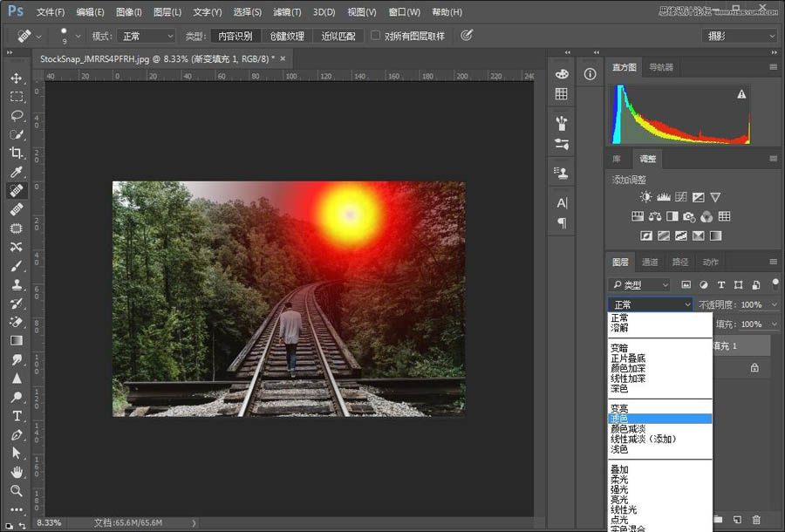Select the Crop tool
This screenshot has height=532, width=785.
17,153
